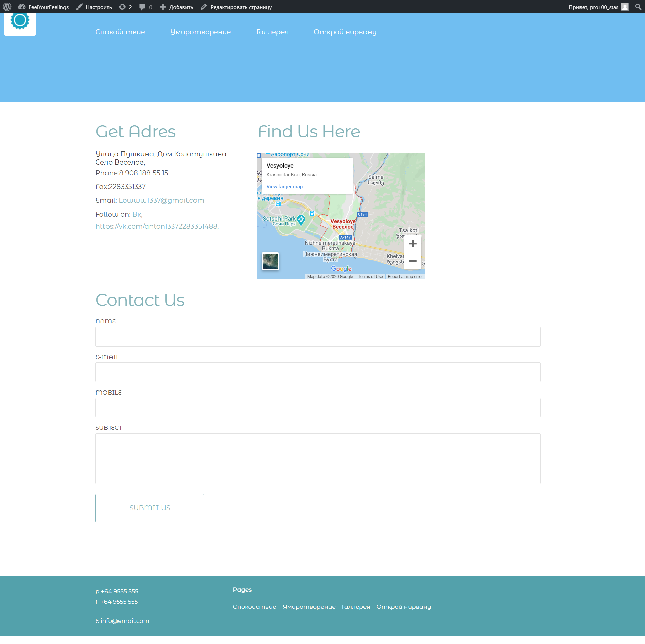Click the Fax:2283351337 text
The image size is (645, 644).
[121, 187]
